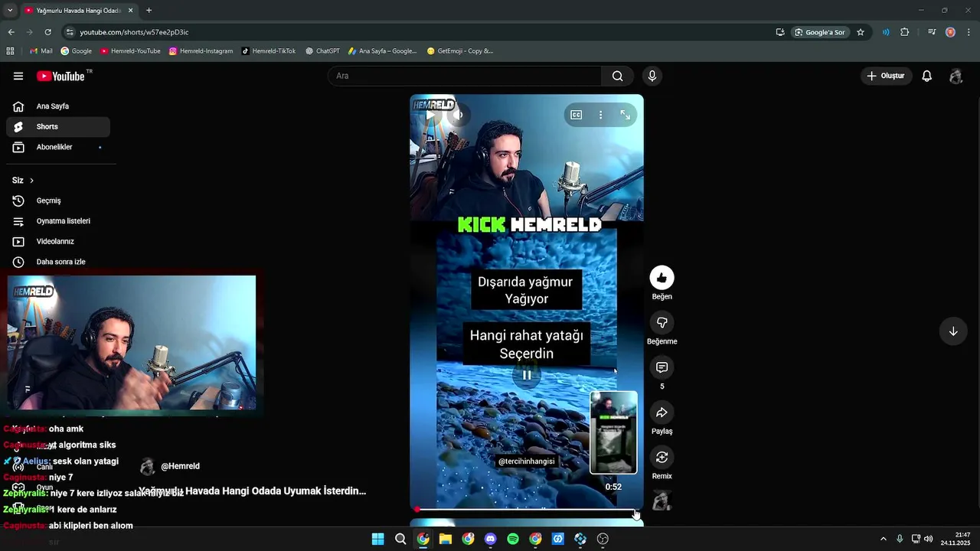
Task: Click the Oluştur create button
Action: pyautogui.click(x=886, y=76)
